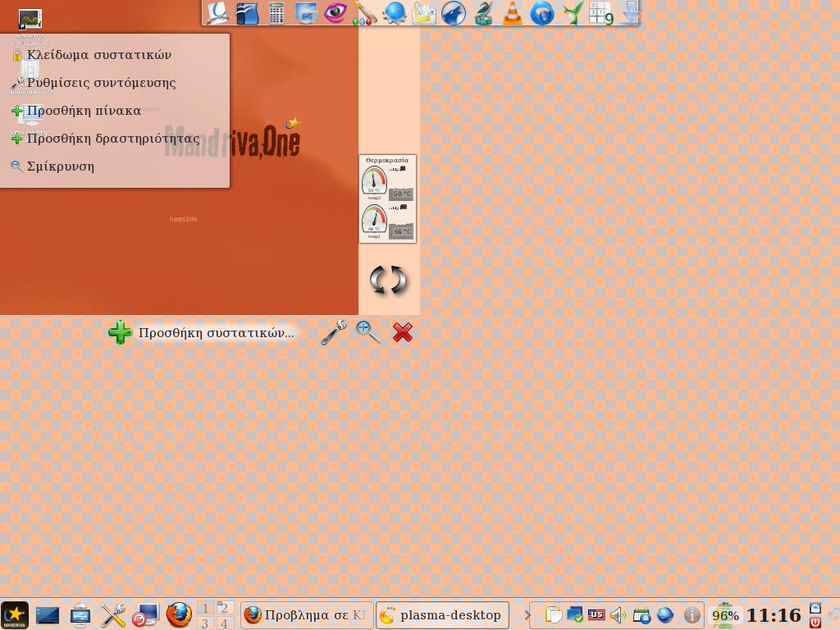Viewport: 840px width, 630px height.
Task: Click the lock screen button
Action: pos(815,608)
